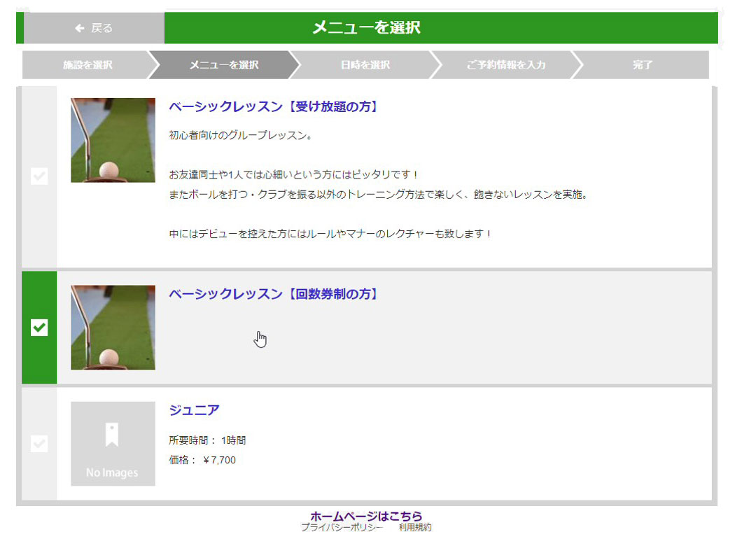Jump to the 日時を選択 step
735x560 pixels.
pyautogui.click(x=365, y=65)
